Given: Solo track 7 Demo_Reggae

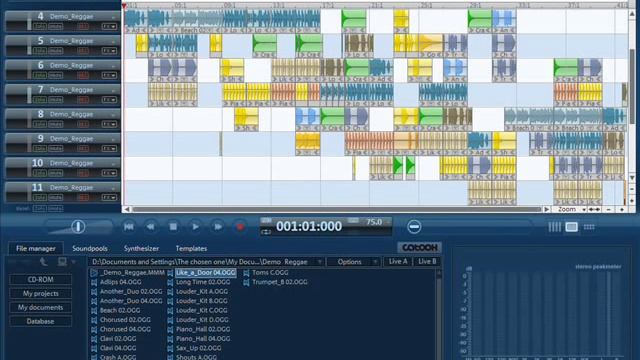Looking at the screenshot, I should point(40,100).
